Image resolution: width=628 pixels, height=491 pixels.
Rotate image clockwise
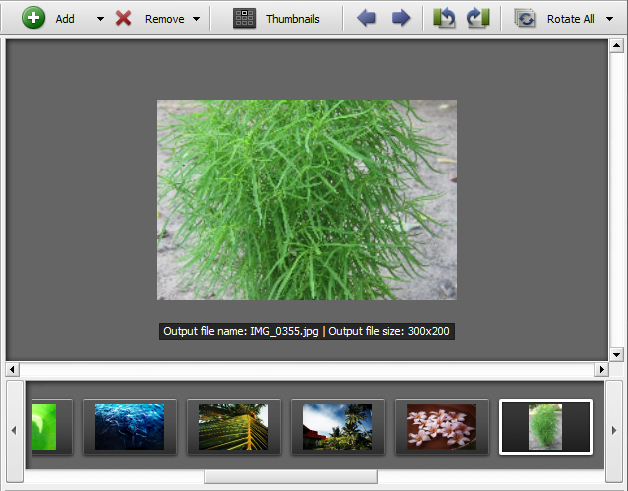click(478, 18)
